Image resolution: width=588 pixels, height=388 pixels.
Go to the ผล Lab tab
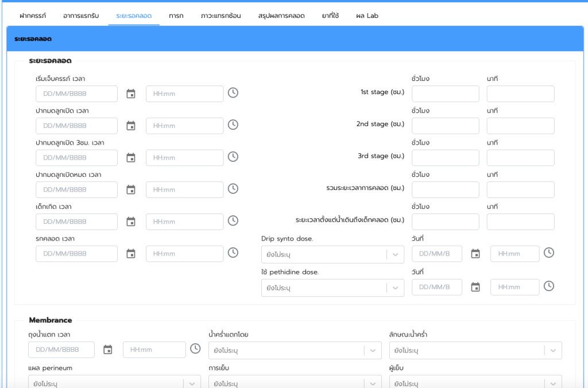pos(367,15)
